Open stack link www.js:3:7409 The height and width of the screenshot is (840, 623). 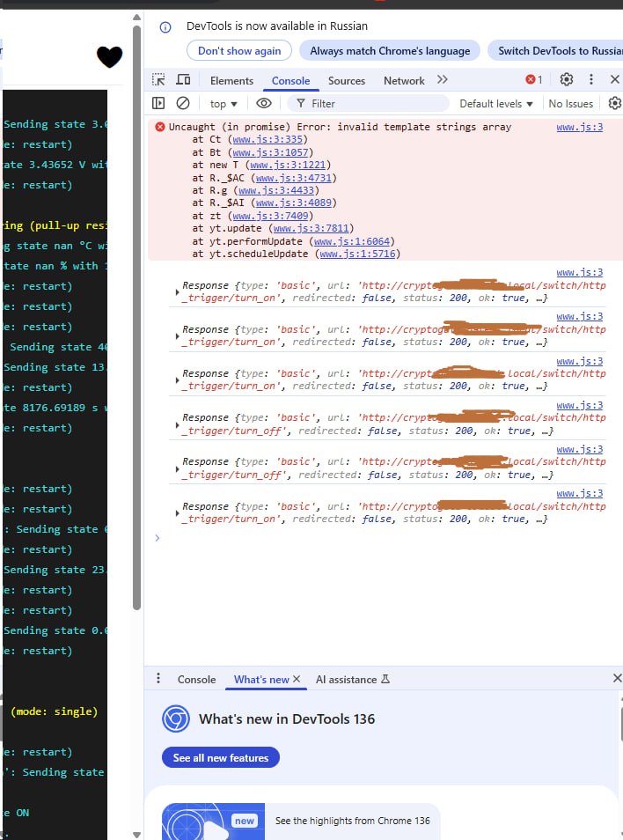pyautogui.click(x=270, y=216)
